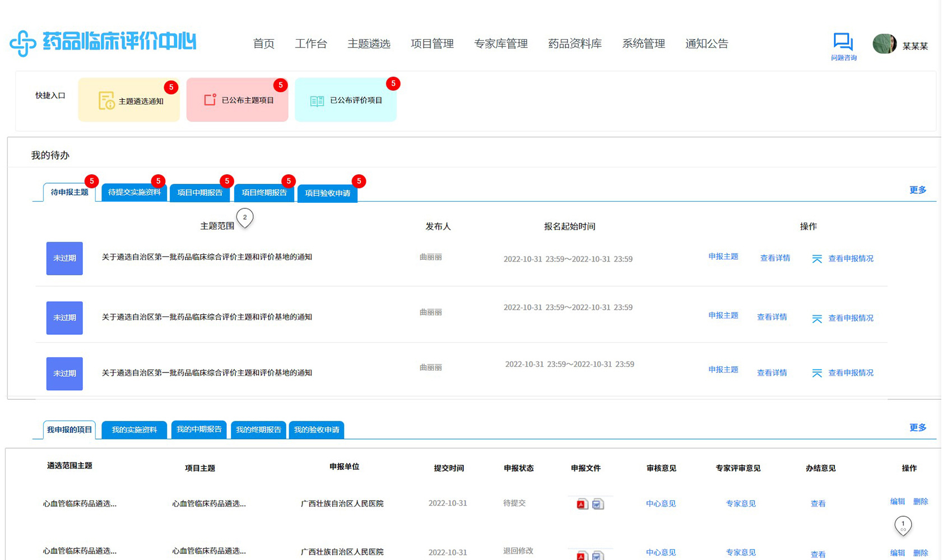The image size is (943, 560).
Task: Click PDF file icon in first project row
Action: coord(582,504)
